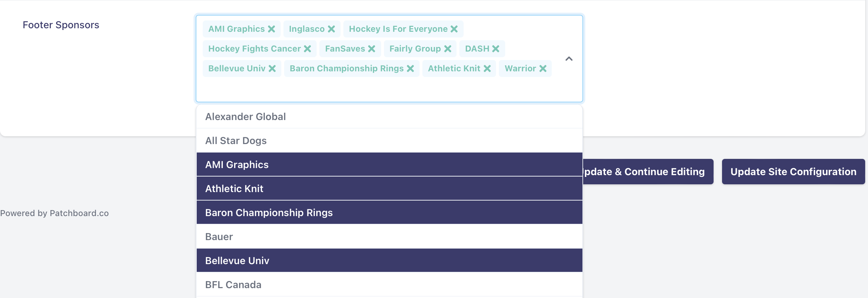
Task: Remove the Inglasco tag
Action: pos(331,29)
